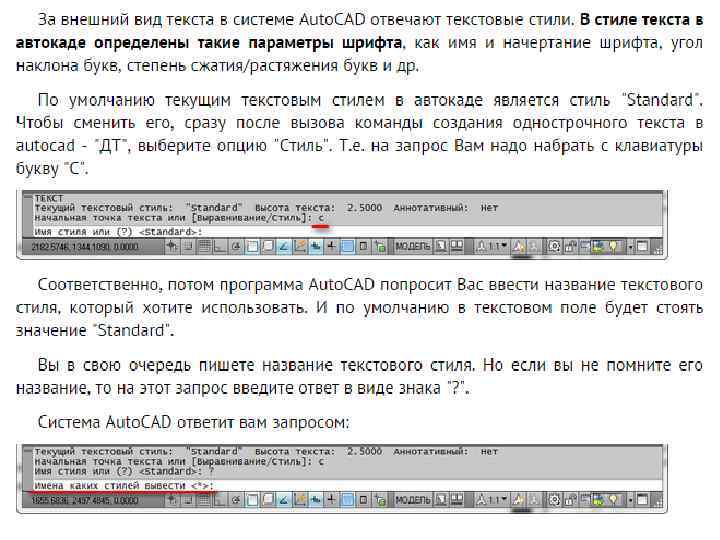Toggle Lineweight display in first screenshot's status bar
The width and height of the screenshot is (720, 540).
[x=332, y=247]
